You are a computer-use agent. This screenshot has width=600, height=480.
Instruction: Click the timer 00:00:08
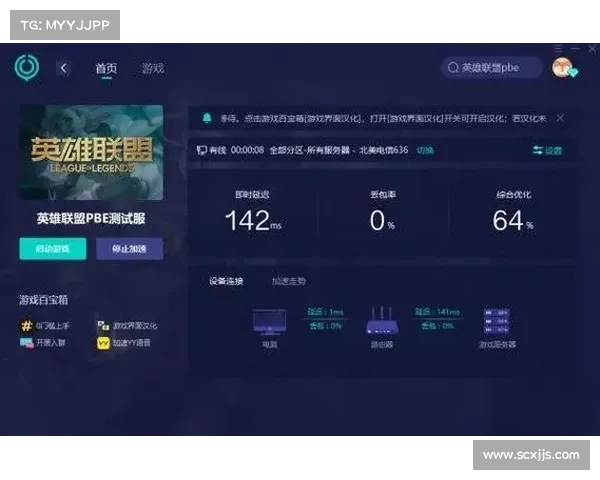coord(247,150)
